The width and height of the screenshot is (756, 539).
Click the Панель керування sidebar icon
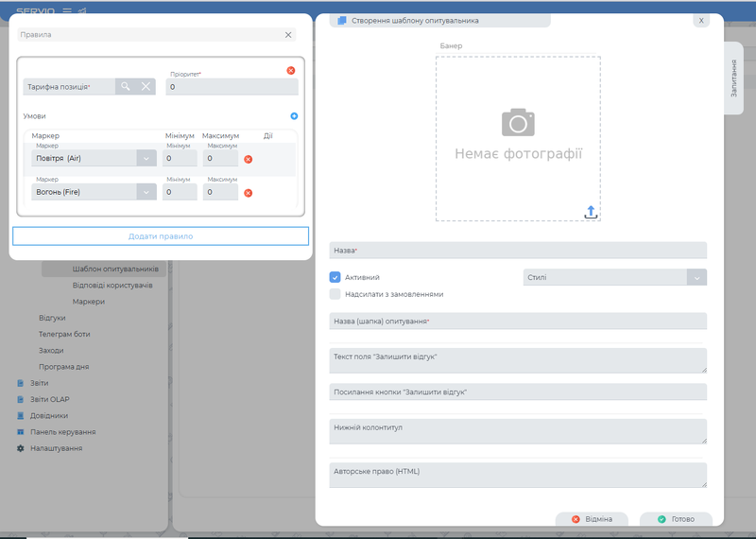click(x=20, y=432)
